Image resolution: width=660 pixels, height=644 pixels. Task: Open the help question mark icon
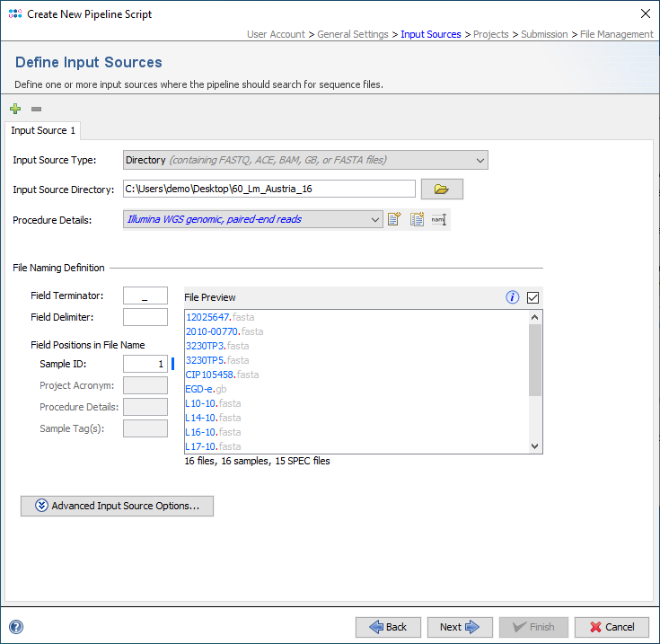pos(16,627)
